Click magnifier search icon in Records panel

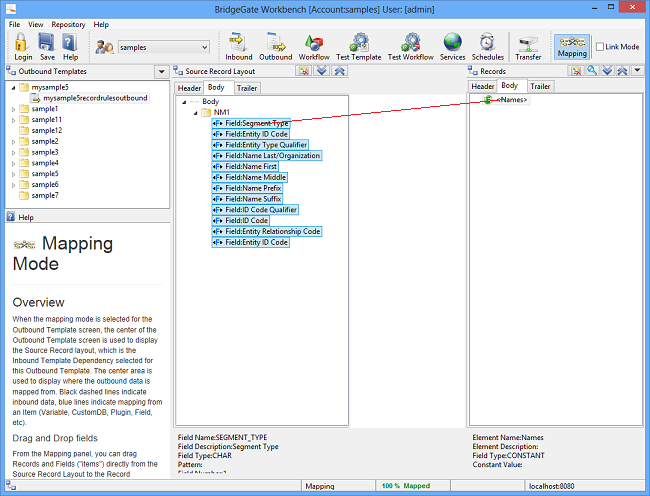(592, 71)
